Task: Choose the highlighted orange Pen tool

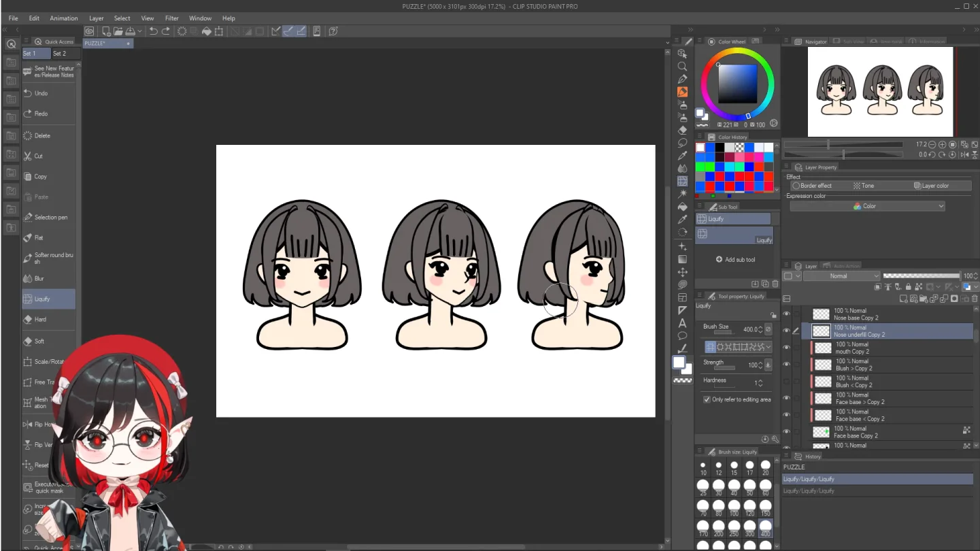Action: [x=682, y=92]
